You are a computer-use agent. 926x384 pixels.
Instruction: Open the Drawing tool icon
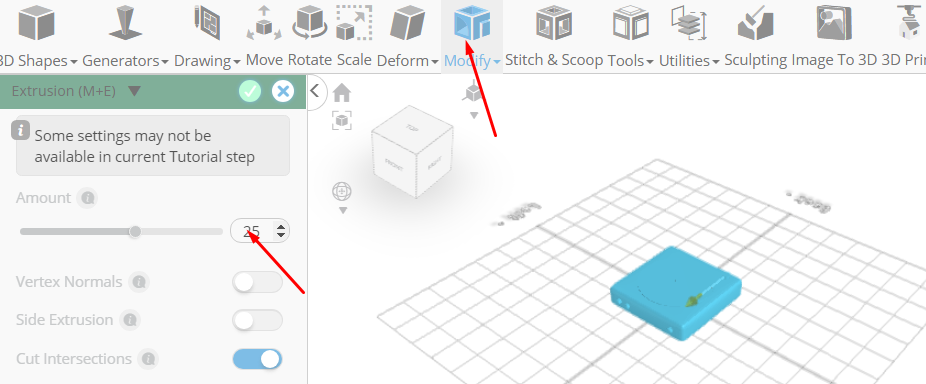click(x=207, y=22)
